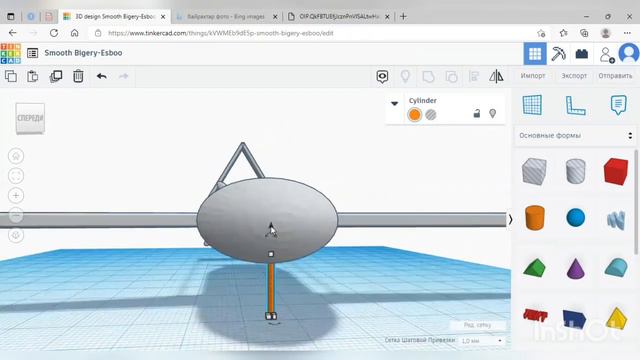The height and width of the screenshot is (360, 640).
Task: Pick the purple Cone shape
Action: click(x=576, y=268)
